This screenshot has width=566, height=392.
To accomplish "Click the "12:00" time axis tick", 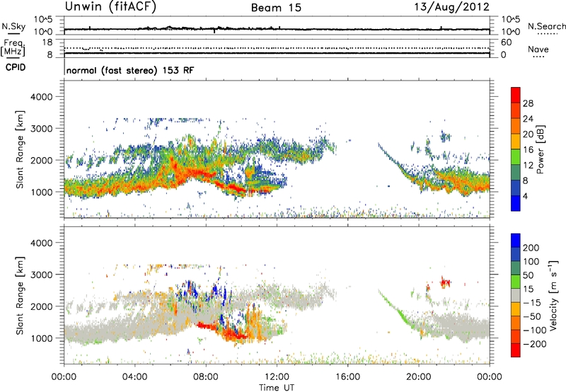I will (x=277, y=377).
